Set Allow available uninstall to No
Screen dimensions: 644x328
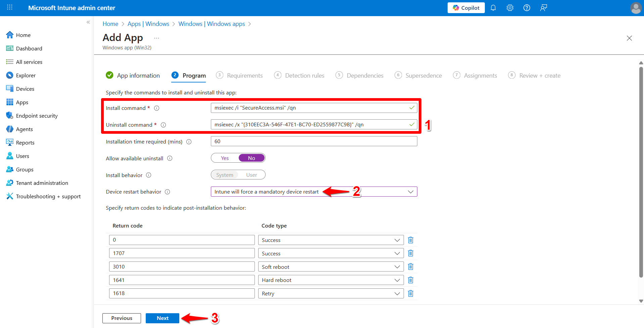(x=251, y=158)
